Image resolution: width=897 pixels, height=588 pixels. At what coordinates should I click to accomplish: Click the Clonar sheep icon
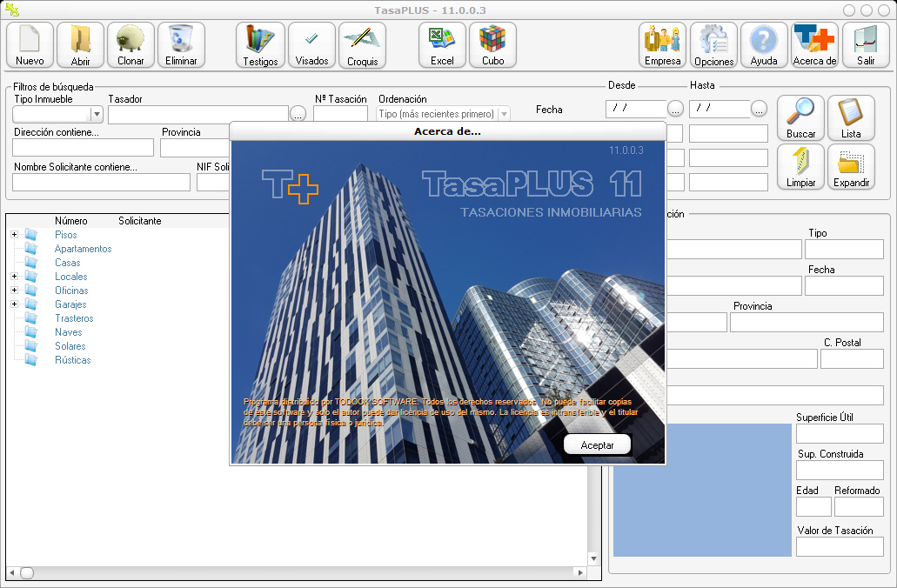point(131,45)
